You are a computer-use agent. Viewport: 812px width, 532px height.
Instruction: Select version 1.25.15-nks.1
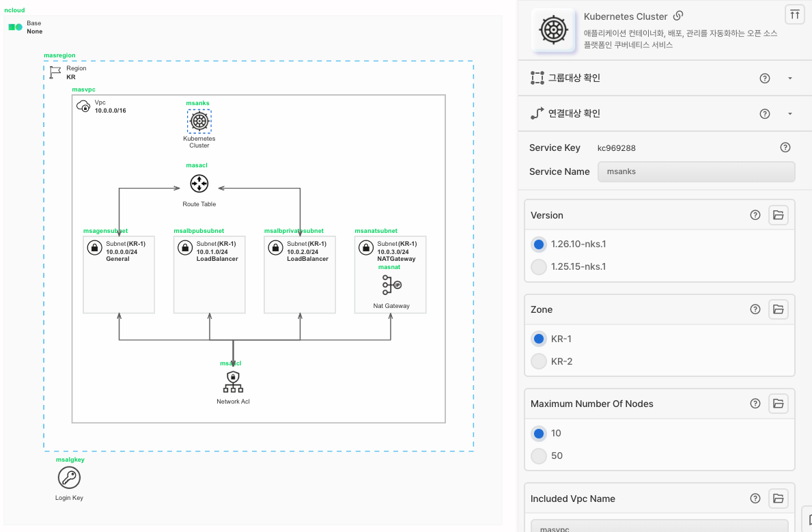[539, 267]
